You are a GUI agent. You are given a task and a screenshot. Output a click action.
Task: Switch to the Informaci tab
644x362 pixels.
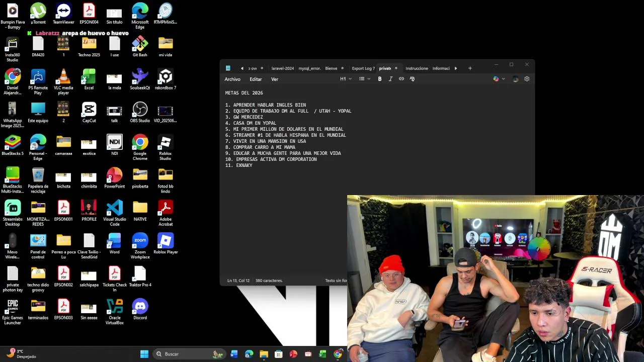(x=441, y=68)
